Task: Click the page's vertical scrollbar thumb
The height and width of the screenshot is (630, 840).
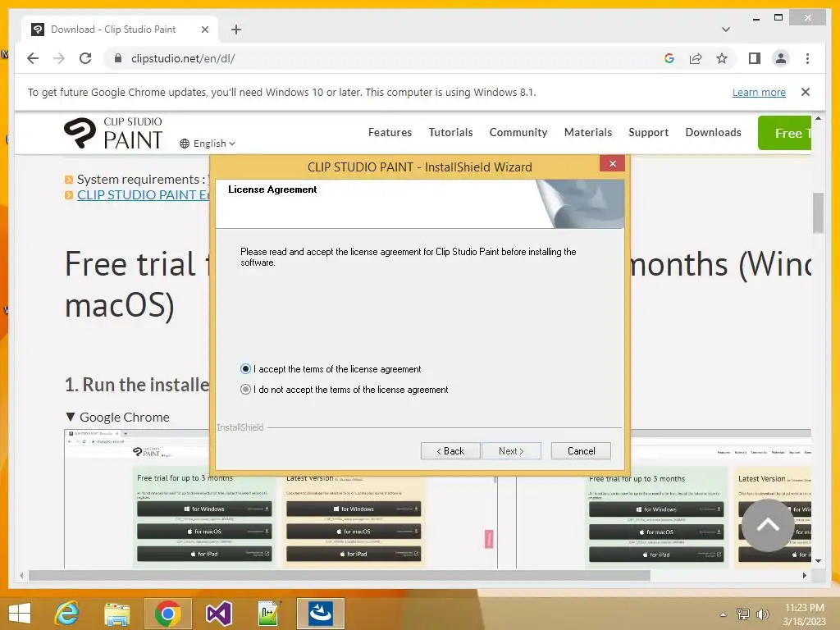Action: [818, 212]
